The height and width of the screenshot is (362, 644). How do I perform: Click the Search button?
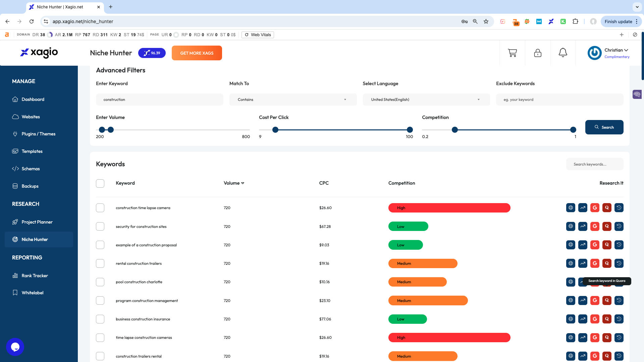click(604, 127)
